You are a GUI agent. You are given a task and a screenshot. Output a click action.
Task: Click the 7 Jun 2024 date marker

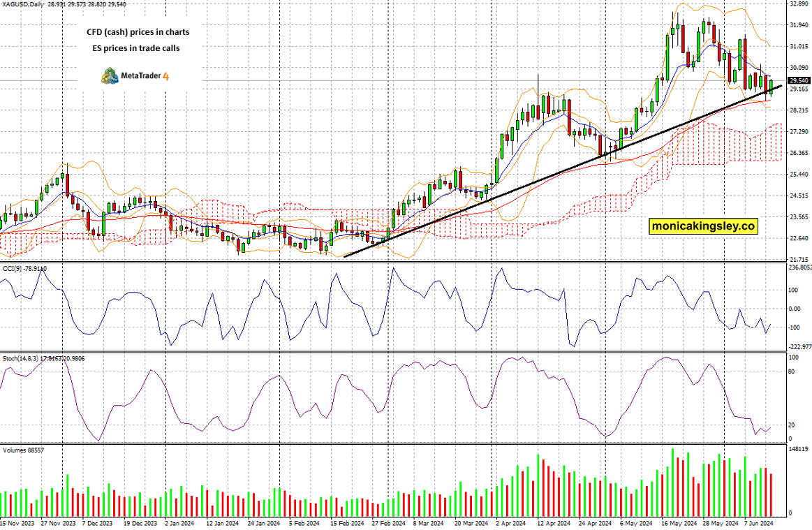pyautogui.click(x=759, y=523)
